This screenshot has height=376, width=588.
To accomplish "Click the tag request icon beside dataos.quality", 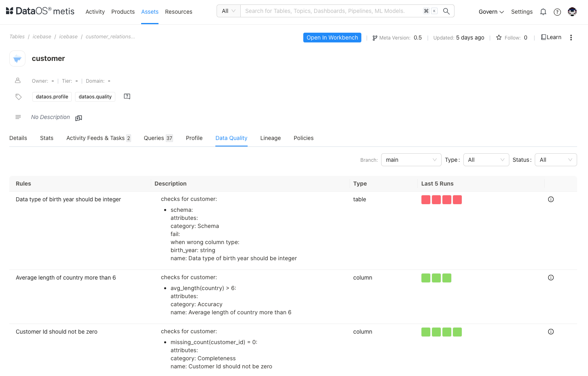I will (127, 96).
